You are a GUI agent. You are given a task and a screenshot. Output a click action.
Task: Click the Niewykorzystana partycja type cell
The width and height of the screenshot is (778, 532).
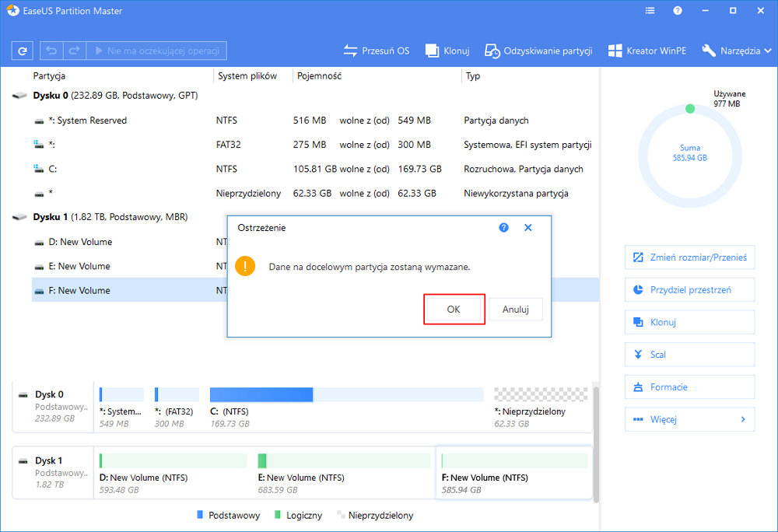pyautogui.click(x=516, y=194)
